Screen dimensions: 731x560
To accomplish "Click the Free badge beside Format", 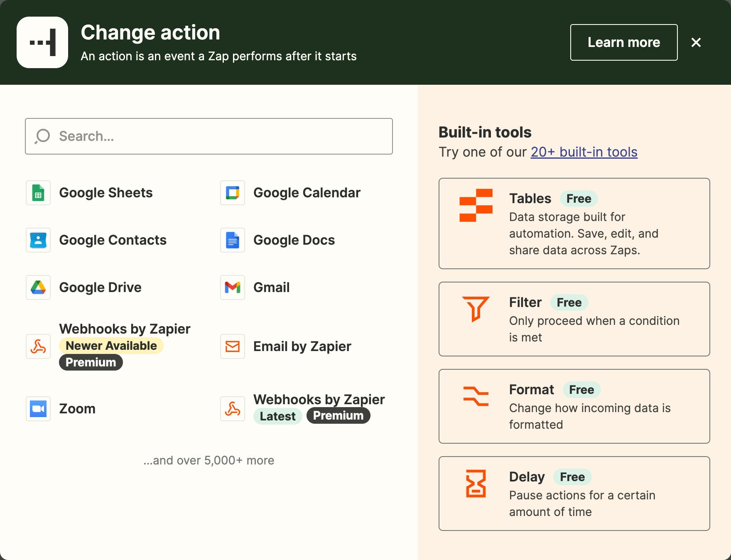I will 582,390.
